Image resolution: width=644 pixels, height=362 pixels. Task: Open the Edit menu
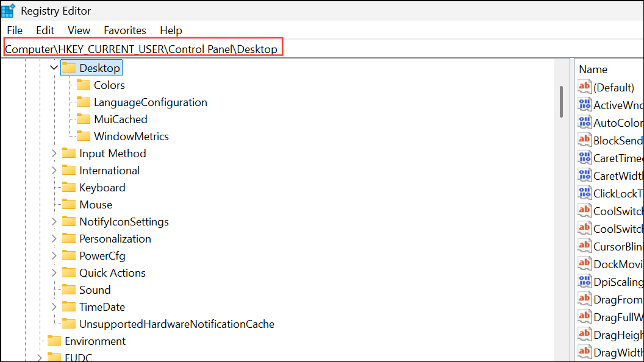click(x=45, y=30)
